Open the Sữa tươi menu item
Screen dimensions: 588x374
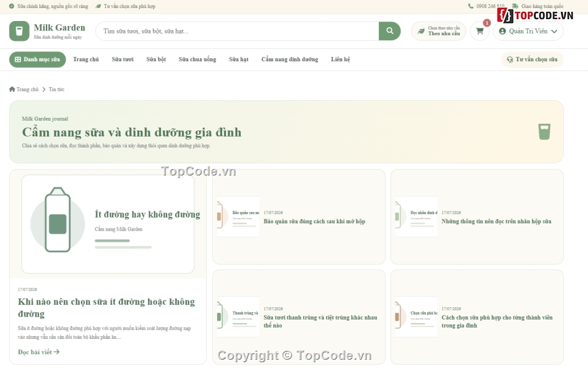(x=123, y=59)
